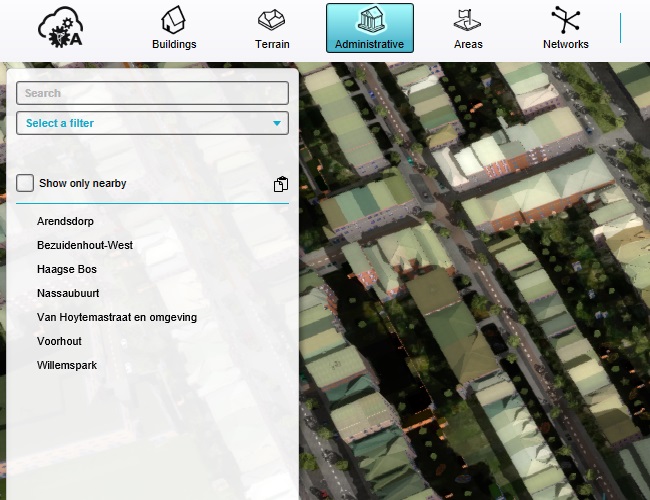Viewport: 650px width, 500px height.
Task: Open the Select a filter dropdown
Action: [152, 123]
